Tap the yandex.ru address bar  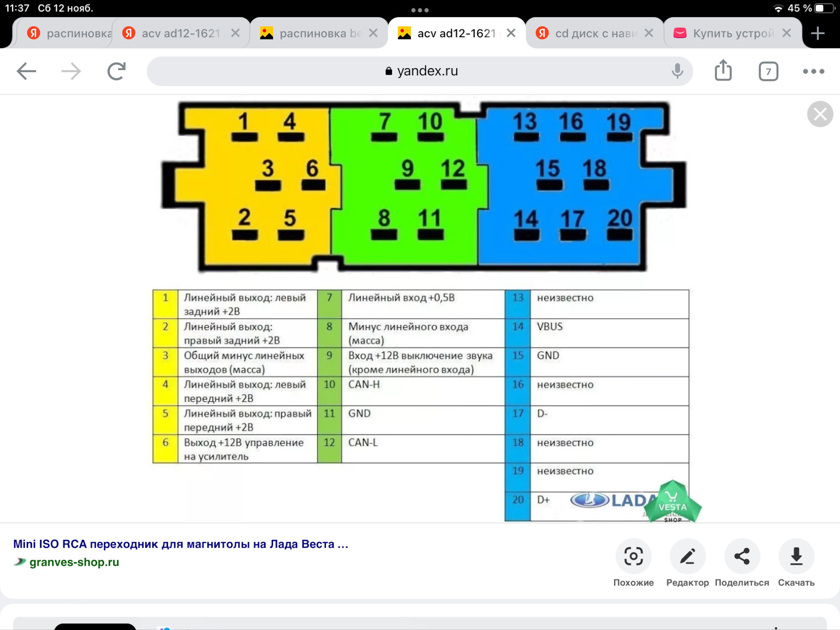(420, 71)
